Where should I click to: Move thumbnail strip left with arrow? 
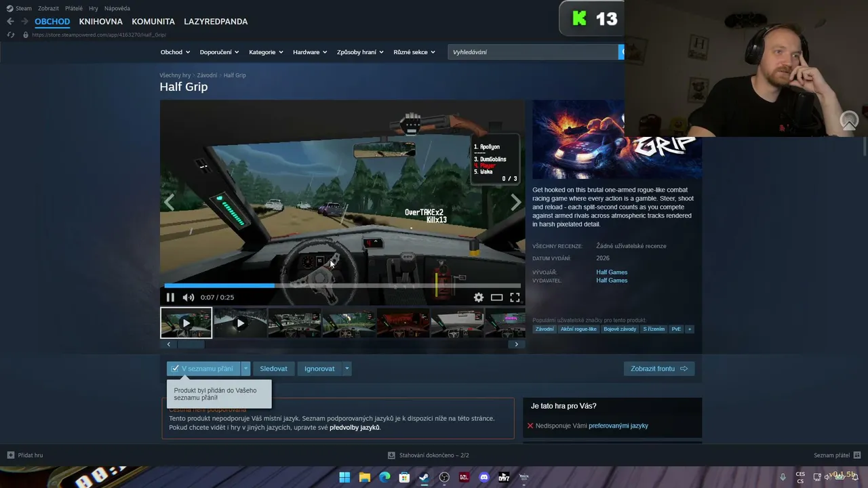pos(169,344)
